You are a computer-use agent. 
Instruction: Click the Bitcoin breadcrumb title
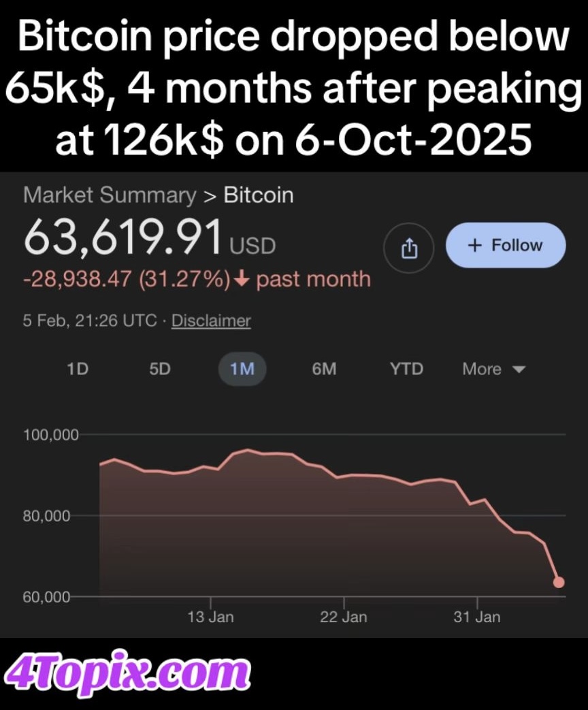tap(259, 195)
